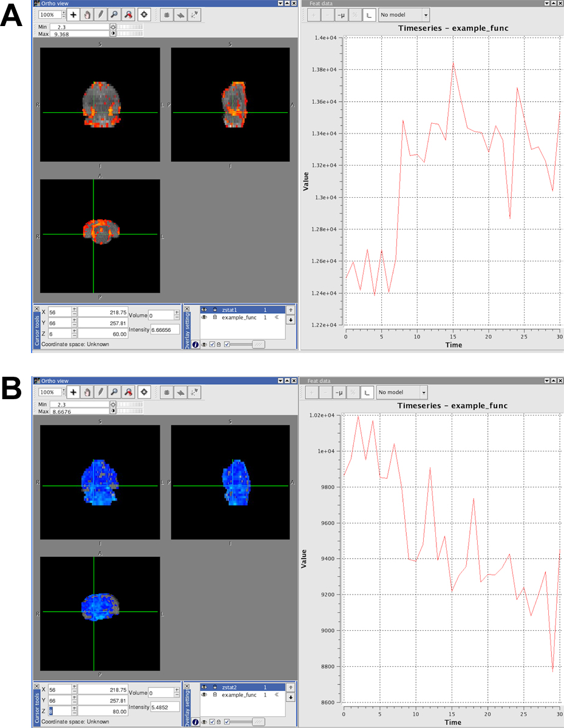The height and width of the screenshot is (728, 564).
Task: Toggle visibility eye of example_func in panel A
Action: (205, 317)
